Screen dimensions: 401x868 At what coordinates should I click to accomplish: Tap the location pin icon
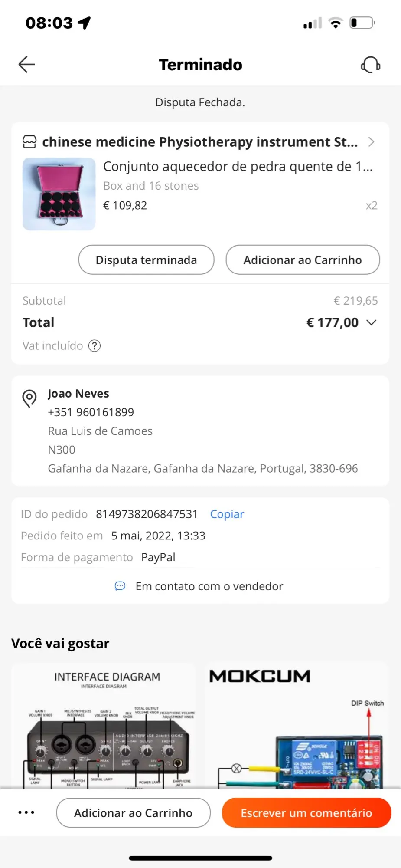[x=29, y=398]
